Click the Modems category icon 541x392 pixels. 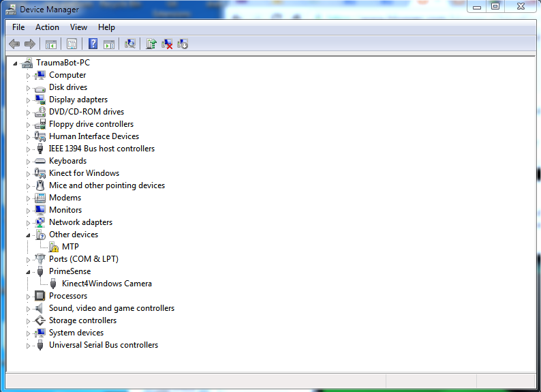pos(40,198)
